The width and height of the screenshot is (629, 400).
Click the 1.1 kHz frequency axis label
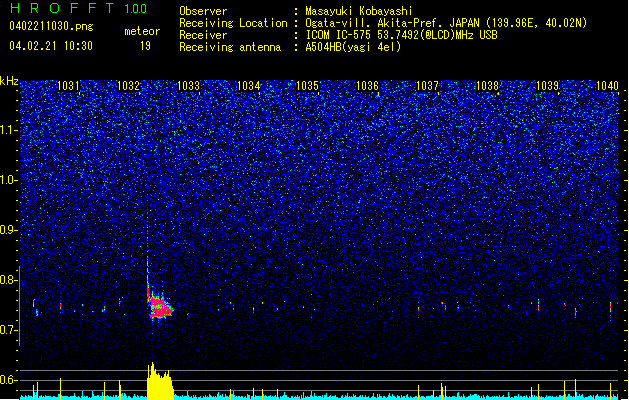pyautogui.click(x=9, y=130)
